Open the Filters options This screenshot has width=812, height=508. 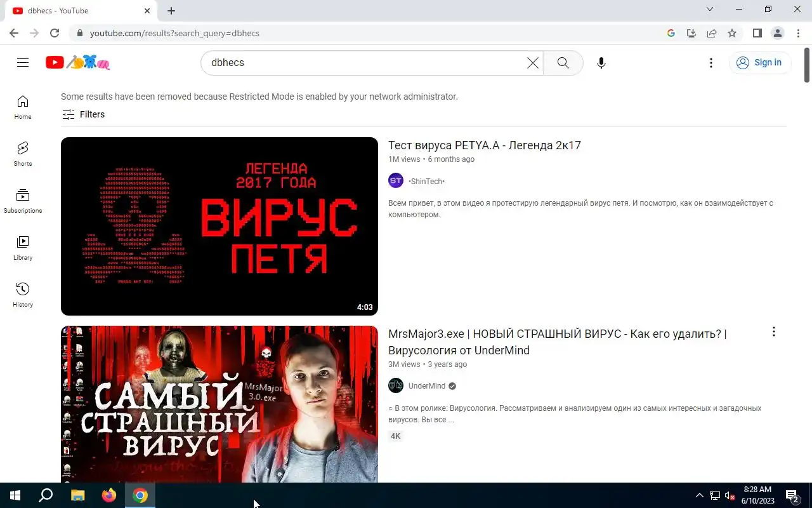(83, 114)
